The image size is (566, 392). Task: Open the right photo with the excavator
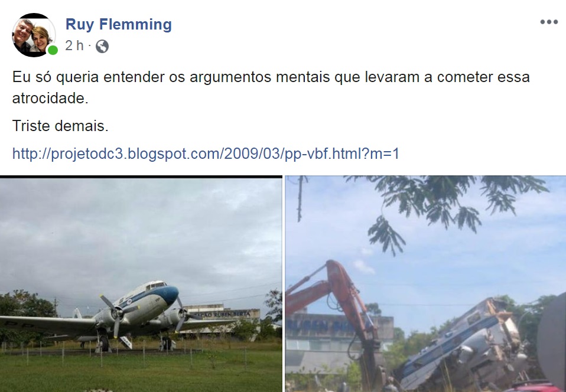[x=425, y=284]
